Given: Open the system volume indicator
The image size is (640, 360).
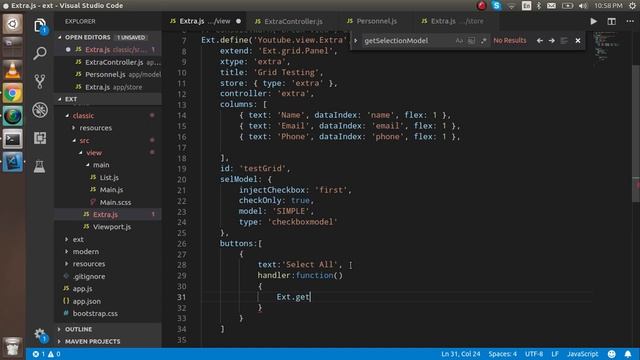Looking at the screenshot, I should [582, 6].
